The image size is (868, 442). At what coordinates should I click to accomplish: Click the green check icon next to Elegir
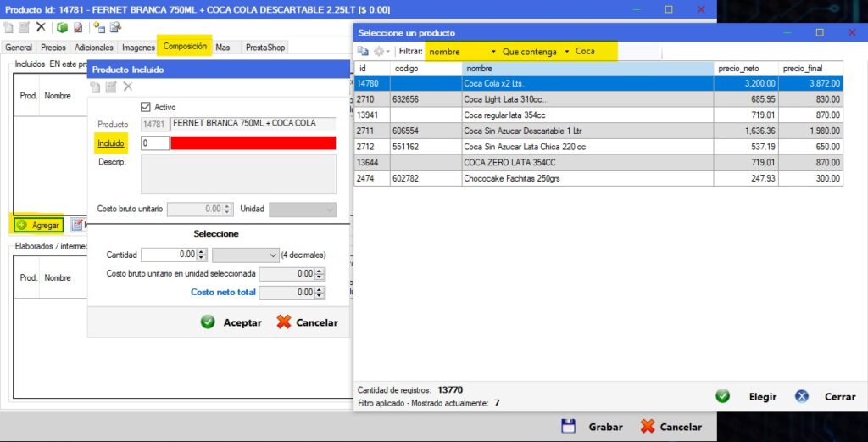point(722,396)
